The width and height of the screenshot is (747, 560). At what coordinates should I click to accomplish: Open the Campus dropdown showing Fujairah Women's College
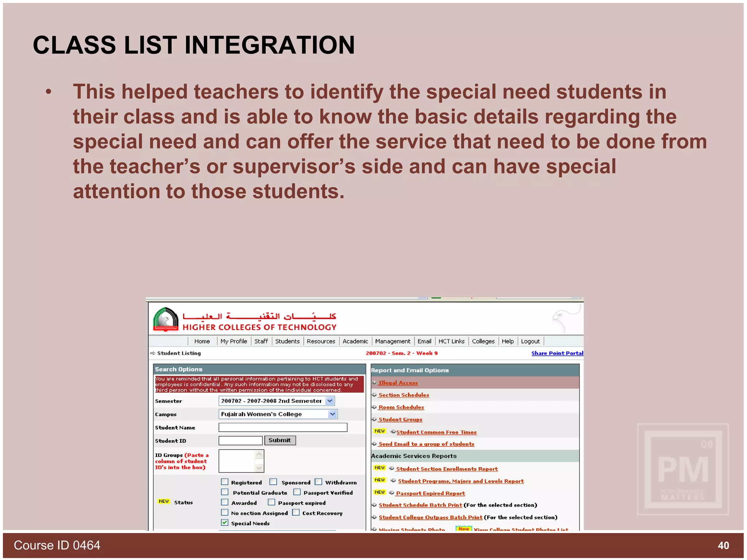(x=278, y=414)
